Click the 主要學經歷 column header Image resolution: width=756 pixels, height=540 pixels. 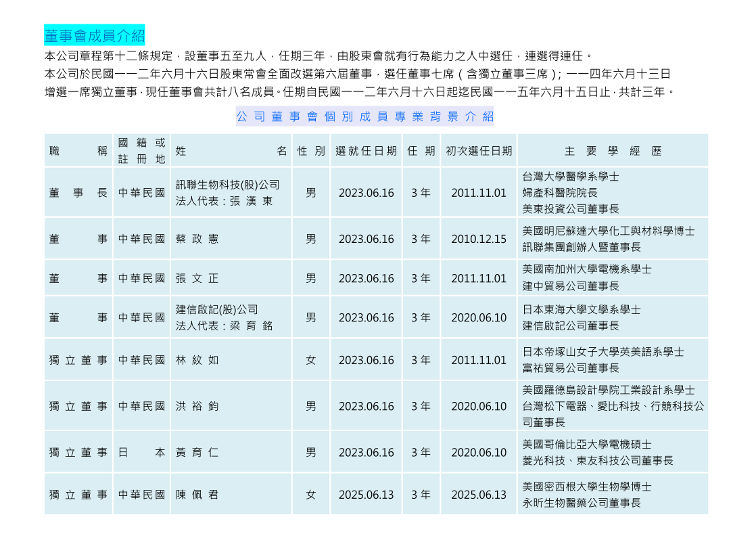613,151
